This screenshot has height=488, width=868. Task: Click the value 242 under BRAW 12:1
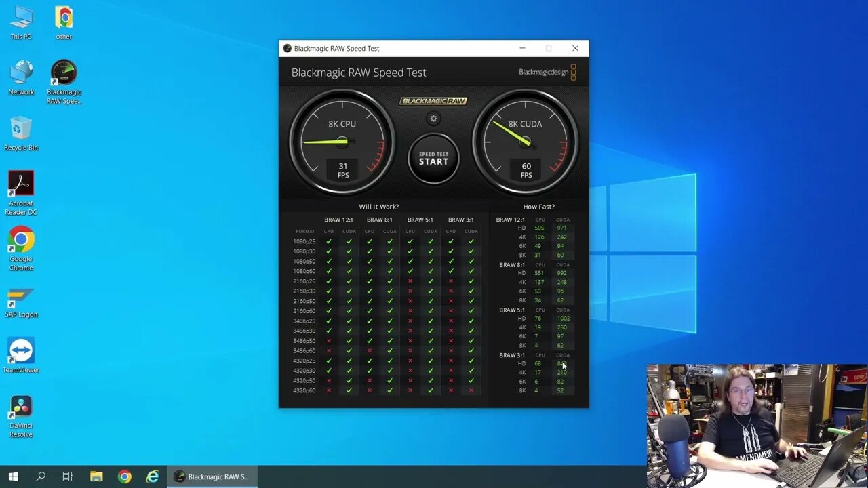tap(561, 237)
